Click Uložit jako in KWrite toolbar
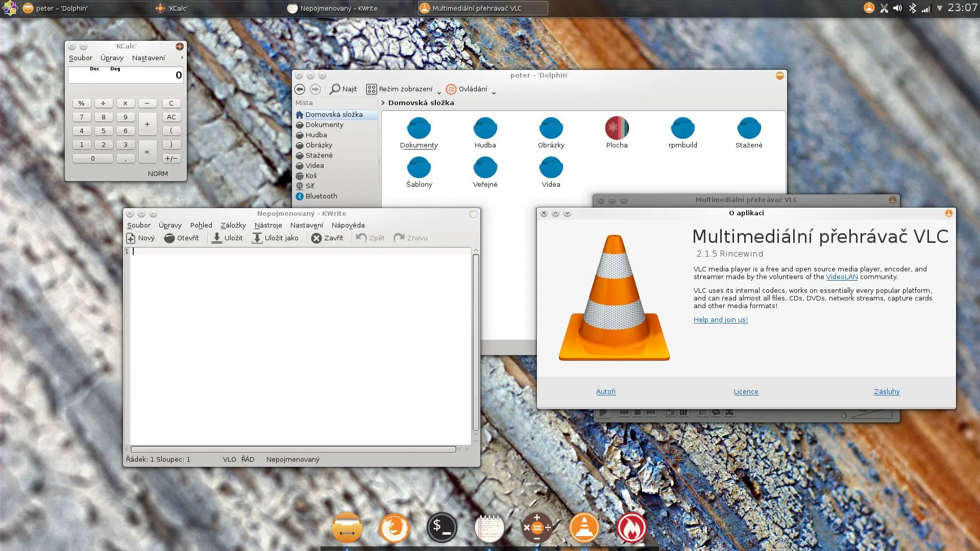Screen dimensions: 980x551 tap(275, 238)
